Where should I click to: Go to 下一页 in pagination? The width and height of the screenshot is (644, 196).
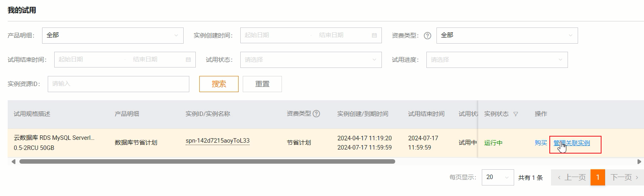(624, 177)
